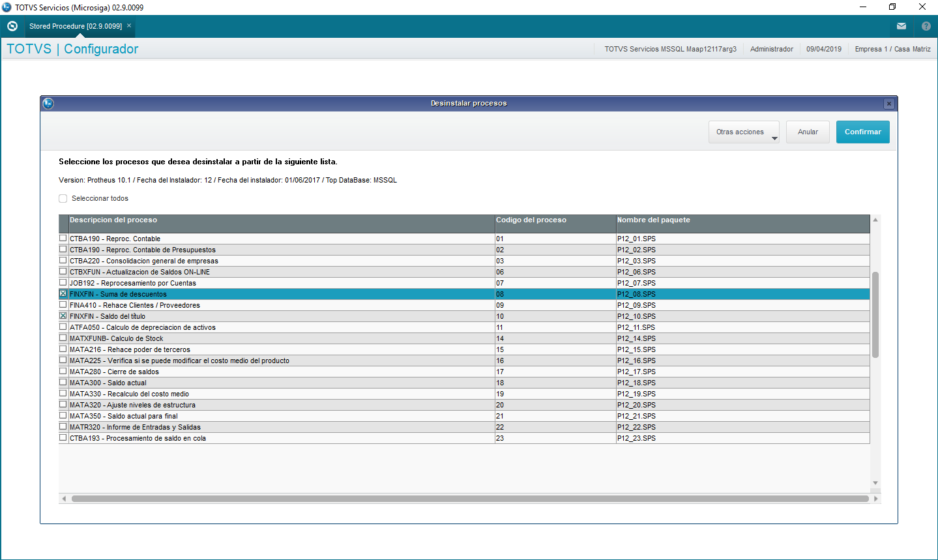Check the MATA225 costo medio checkbox

pos(63,361)
